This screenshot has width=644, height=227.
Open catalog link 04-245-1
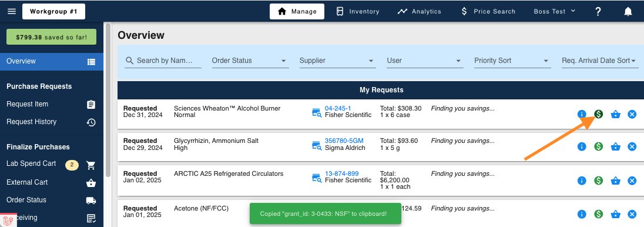click(x=338, y=108)
